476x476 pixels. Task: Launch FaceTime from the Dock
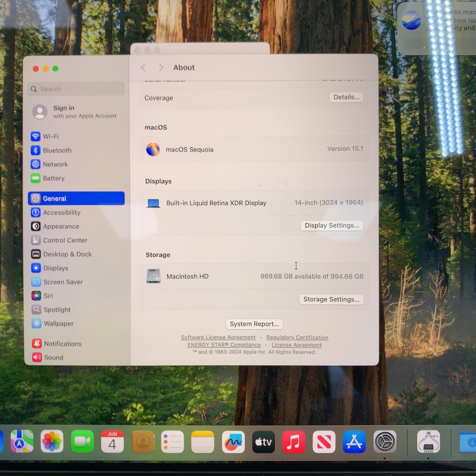click(82, 441)
